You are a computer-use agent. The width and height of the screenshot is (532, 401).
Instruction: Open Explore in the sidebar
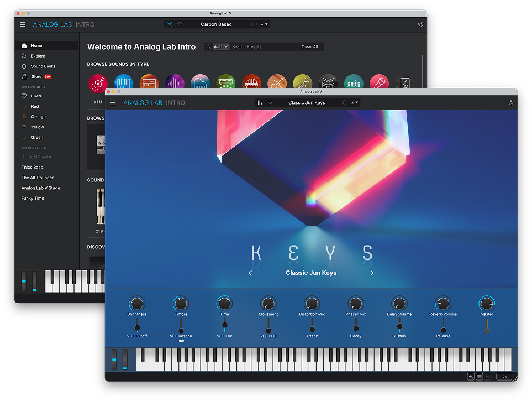[38, 56]
